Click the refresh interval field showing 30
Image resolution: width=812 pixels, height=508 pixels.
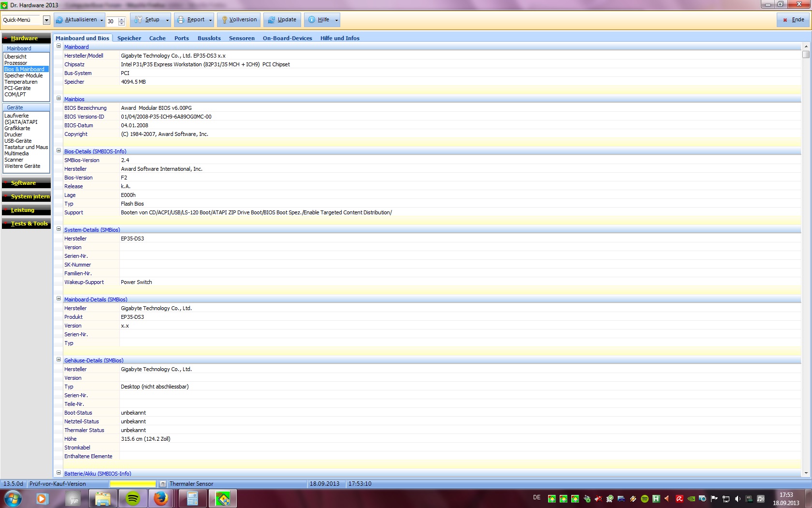tap(112, 21)
